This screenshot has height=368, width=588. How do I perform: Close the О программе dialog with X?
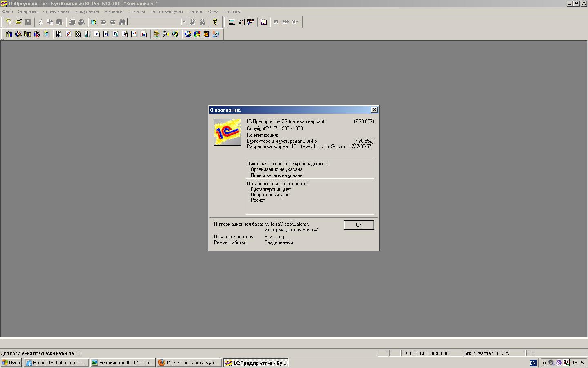pyautogui.click(x=374, y=110)
